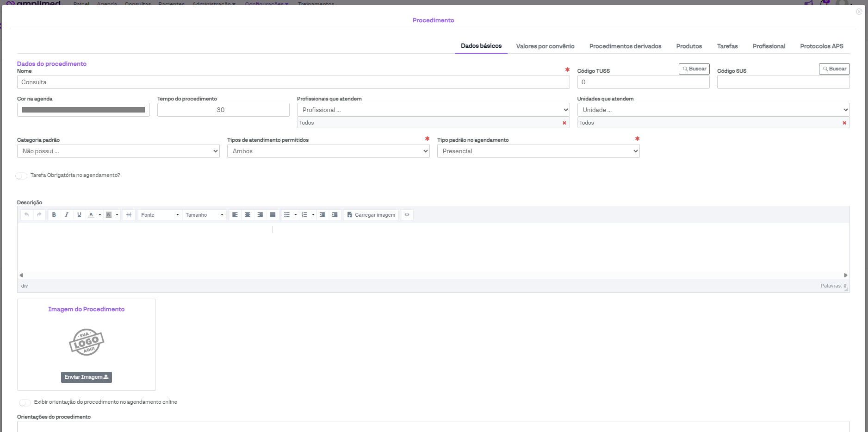Click the Nome input field

click(x=293, y=82)
